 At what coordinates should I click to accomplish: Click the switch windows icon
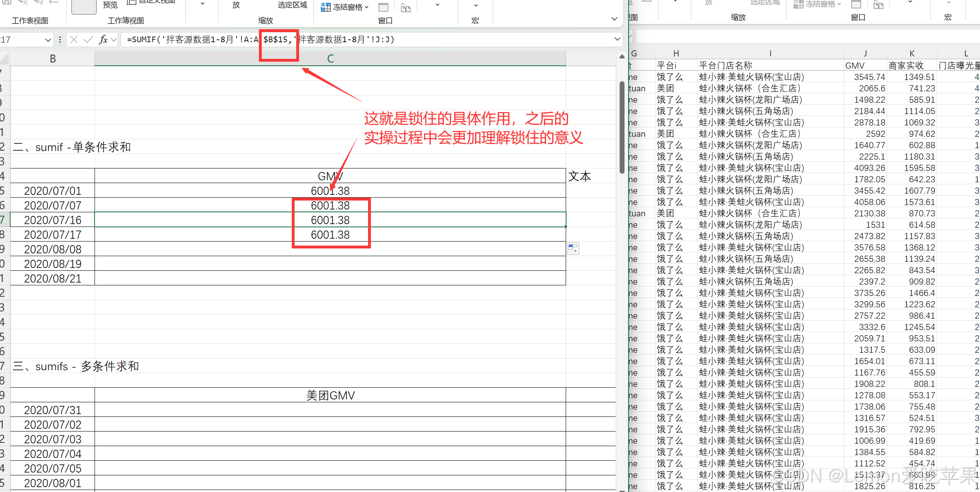tap(406, 7)
